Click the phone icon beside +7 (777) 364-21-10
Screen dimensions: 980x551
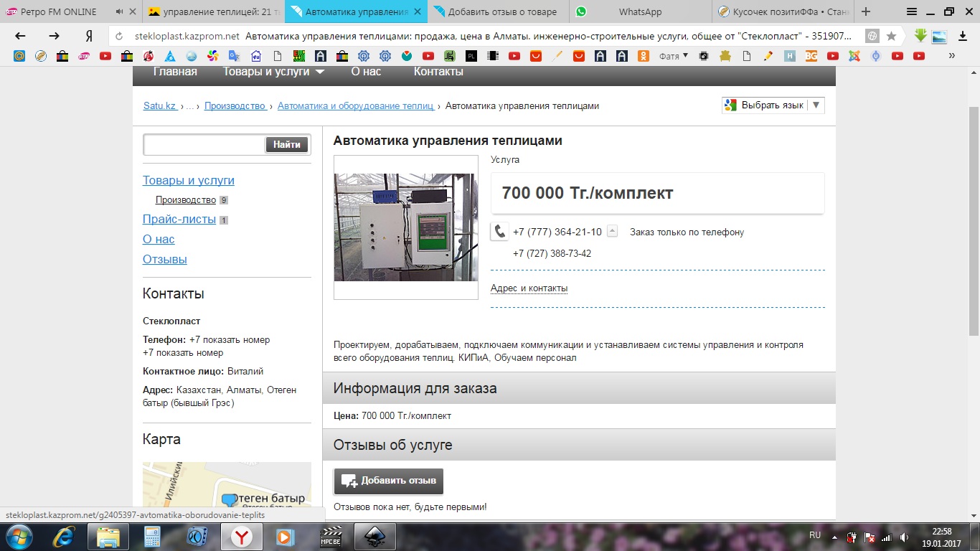point(500,232)
